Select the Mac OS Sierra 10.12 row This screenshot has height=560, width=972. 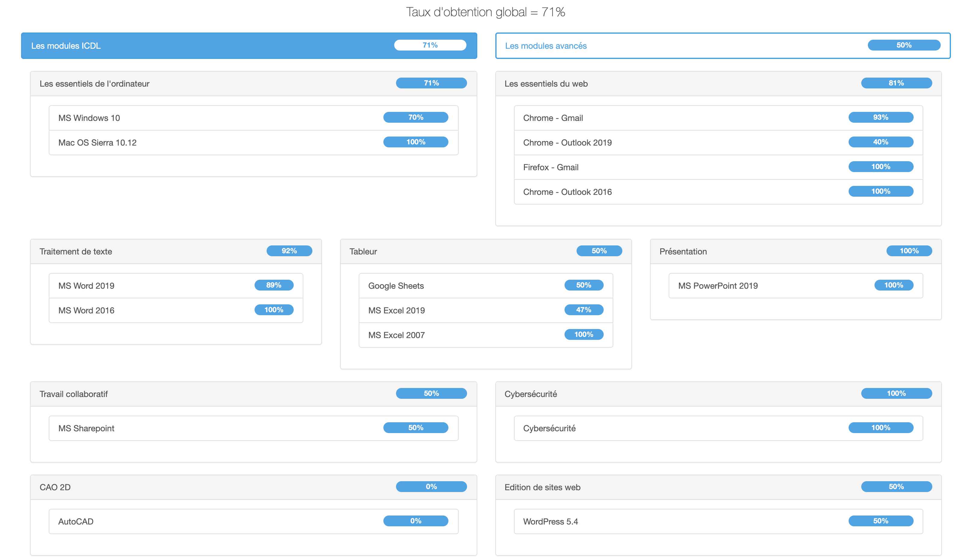click(x=253, y=142)
